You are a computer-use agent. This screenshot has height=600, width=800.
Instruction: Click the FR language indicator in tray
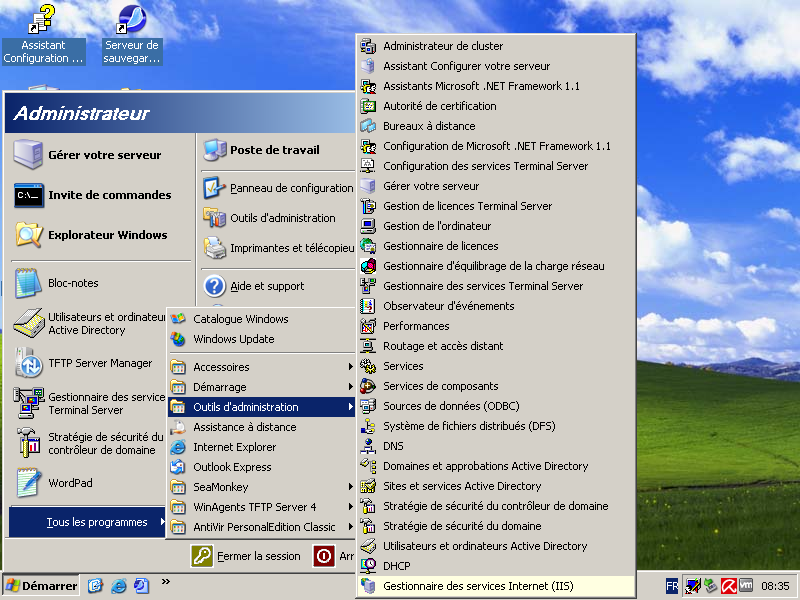click(672, 586)
